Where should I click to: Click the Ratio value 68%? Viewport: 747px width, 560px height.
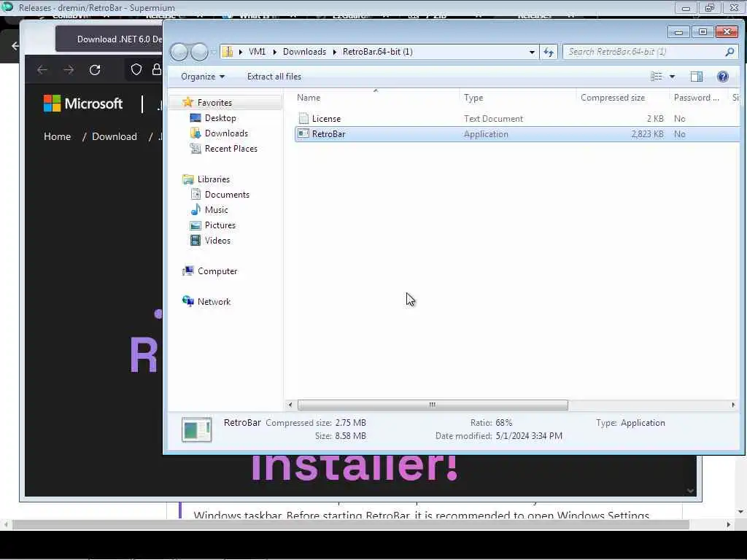tap(503, 422)
